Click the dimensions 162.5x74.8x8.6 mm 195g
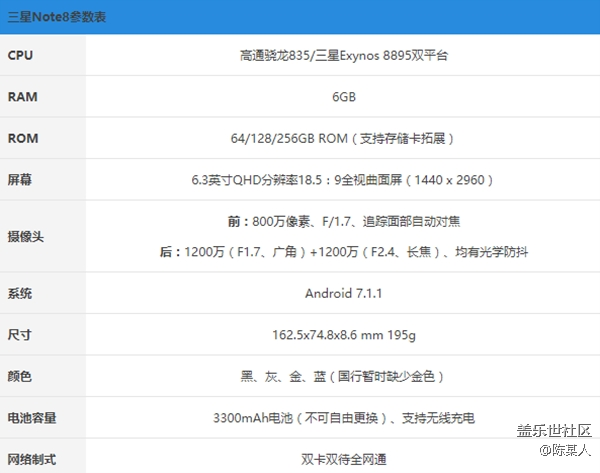The width and height of the screenshot is (600, 473). [x=344, y=335]
